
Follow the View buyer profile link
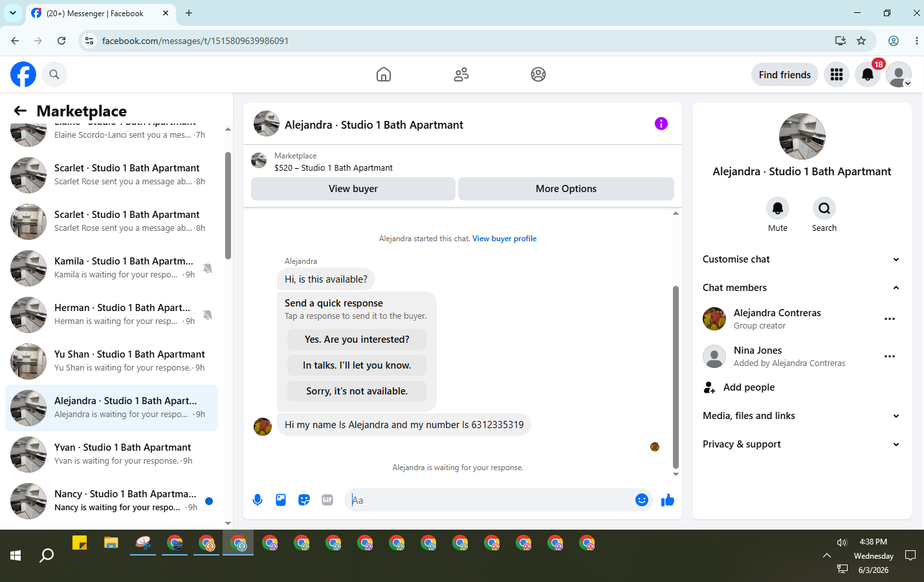[x=504, y=239]
